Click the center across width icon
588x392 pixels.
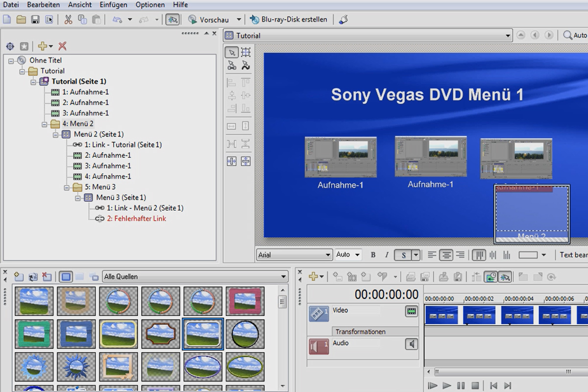pos(232,161)
